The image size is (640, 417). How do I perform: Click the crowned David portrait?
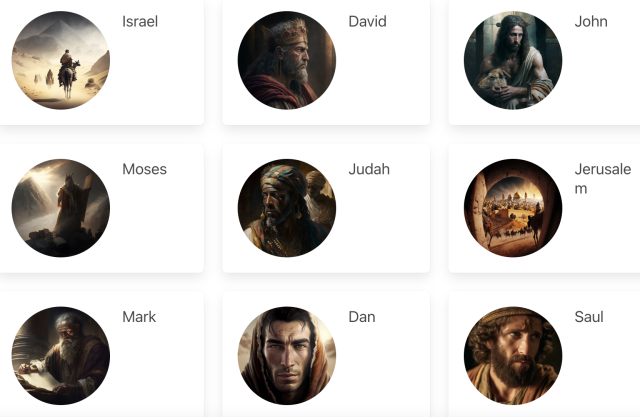(287, 60)
